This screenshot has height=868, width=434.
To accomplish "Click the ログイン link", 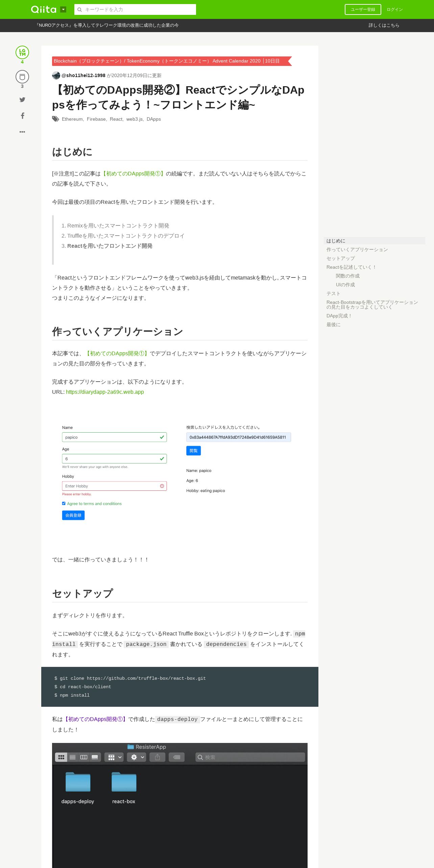I will tap(394, 9).
